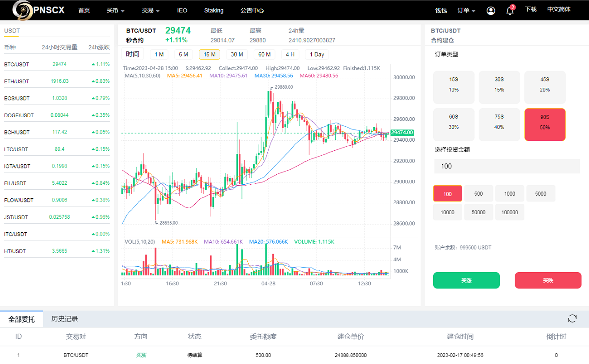Image resolution: width=589 pixels, height=364 pixels.
Task: Refresh the order list with the circular arrow
Action: [572, 318]
